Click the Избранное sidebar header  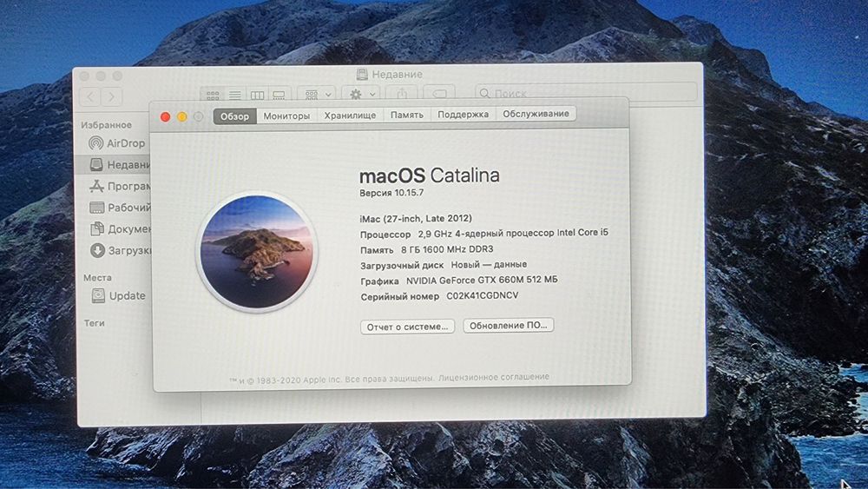pyautogui.click(x=106, y=125)
